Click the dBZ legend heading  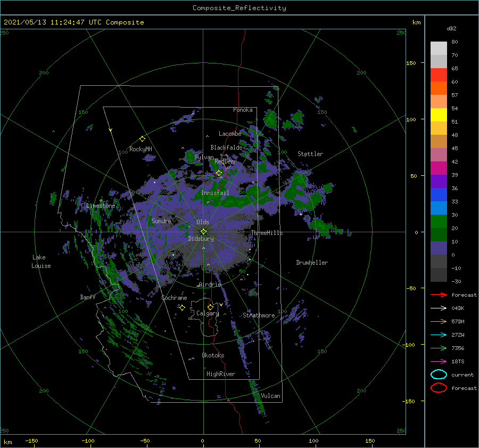pyautogui.click(x=451, y=28)
